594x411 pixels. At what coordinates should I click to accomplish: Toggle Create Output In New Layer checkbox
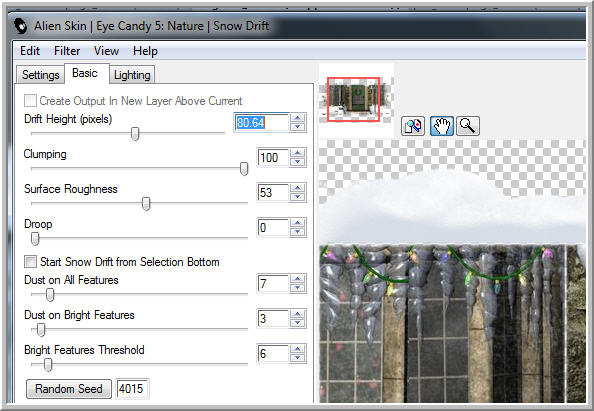(30, 101)
